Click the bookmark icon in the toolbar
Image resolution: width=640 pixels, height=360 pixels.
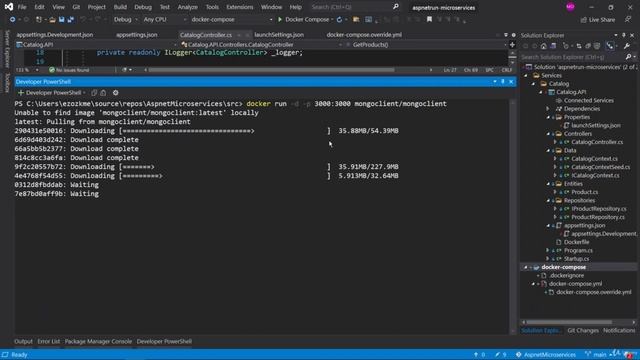429,19
